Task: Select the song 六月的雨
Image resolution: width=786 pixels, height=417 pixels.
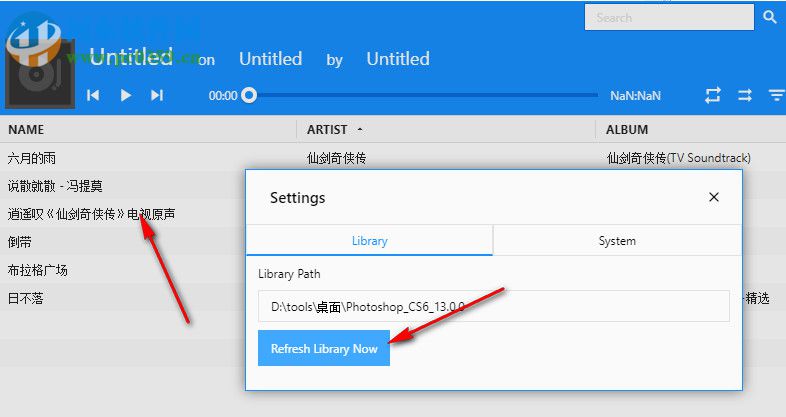Action: click(x=32, y=158)
